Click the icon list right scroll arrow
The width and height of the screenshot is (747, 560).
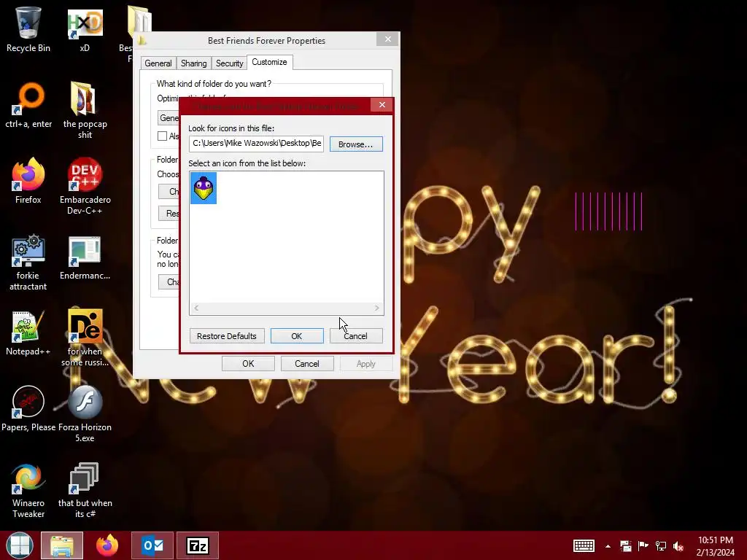(x=377, y=308)
